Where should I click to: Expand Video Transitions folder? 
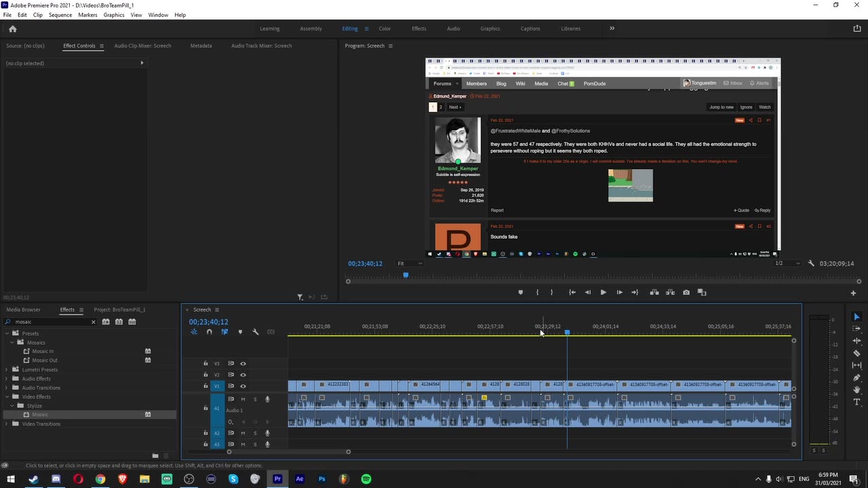7,424
